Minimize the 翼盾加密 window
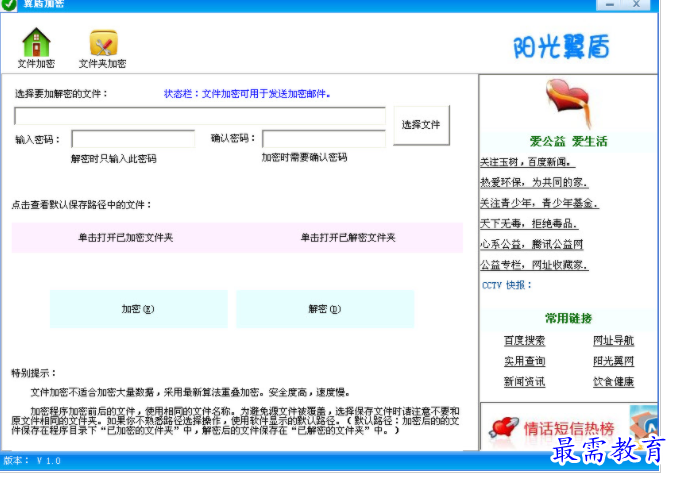This screenshot has height=481, width=674. 610,5
